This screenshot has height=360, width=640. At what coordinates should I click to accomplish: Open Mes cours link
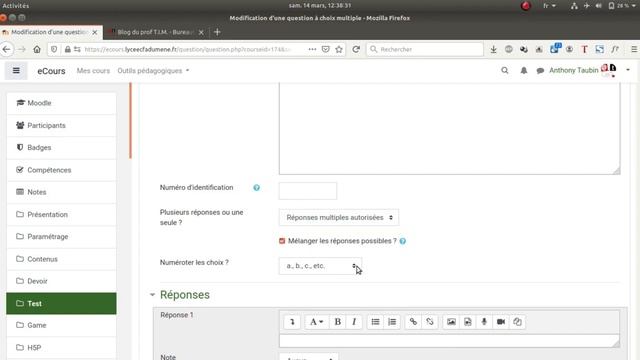point(93,71)
